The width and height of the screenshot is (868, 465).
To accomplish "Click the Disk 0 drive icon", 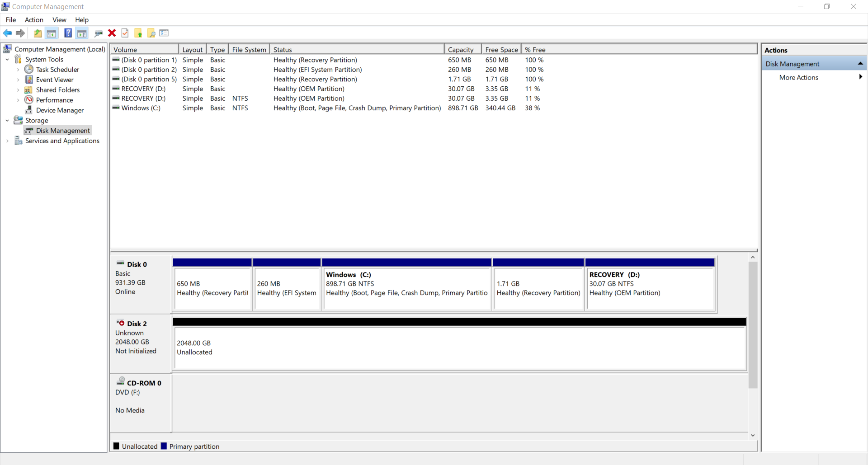I will (120, 263).
